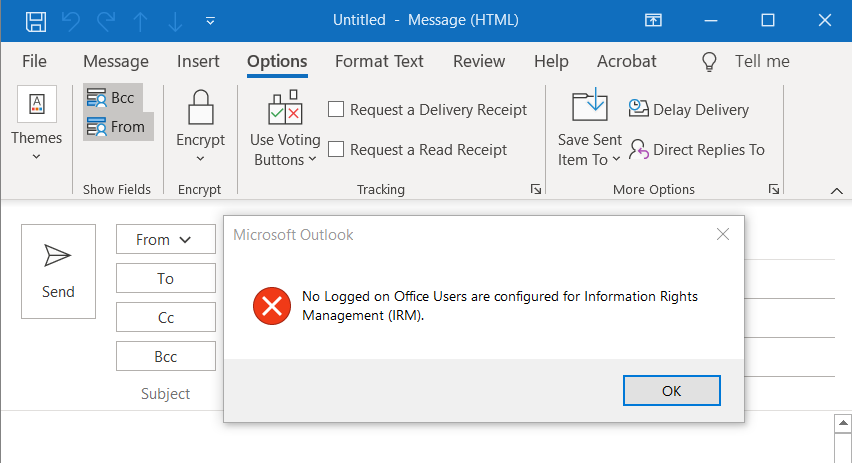Open the Help tab
This screenshot has width=852, height=463.
551,61
